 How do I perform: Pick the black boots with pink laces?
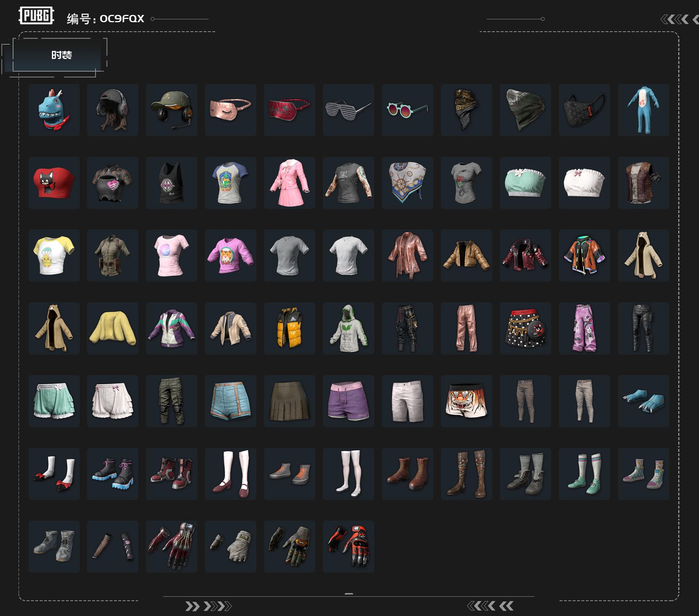[x=112, y=474]
